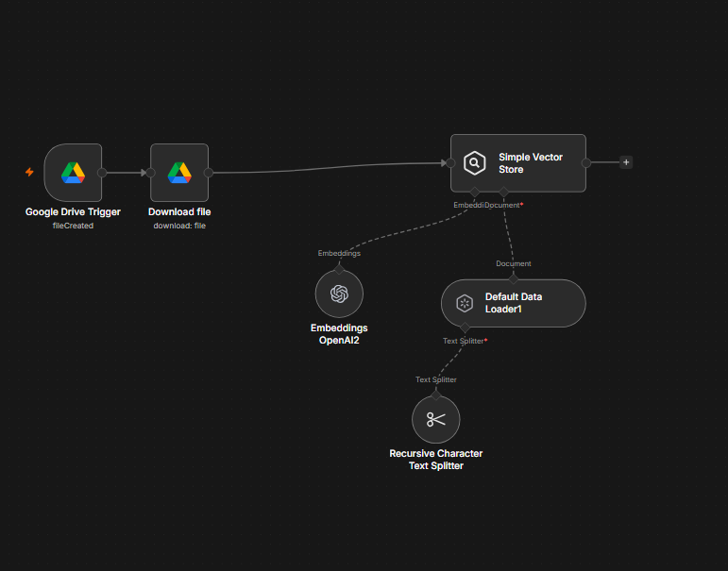
Task: Click the "Simple Vector Store" title text
Action: pyautogui.click(x=531, y=163)
